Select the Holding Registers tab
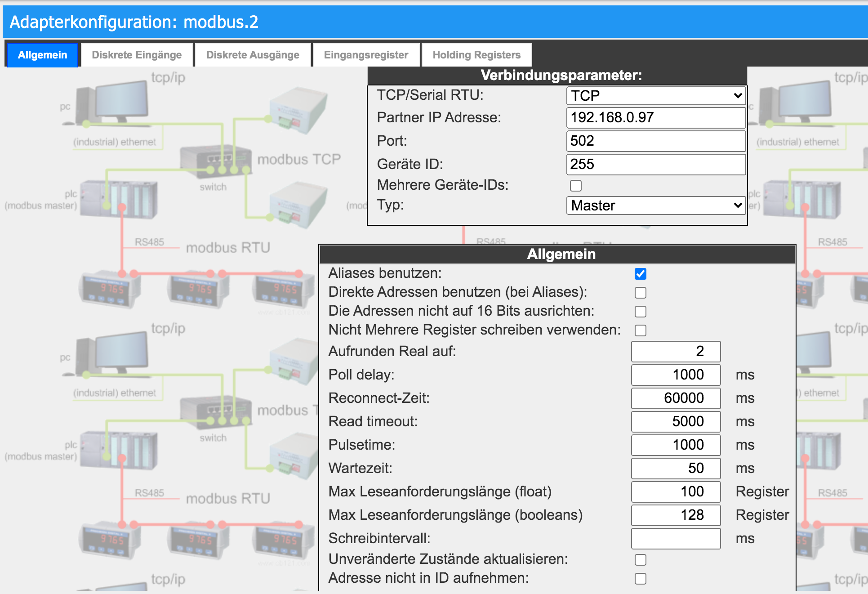 click(476, 55)
